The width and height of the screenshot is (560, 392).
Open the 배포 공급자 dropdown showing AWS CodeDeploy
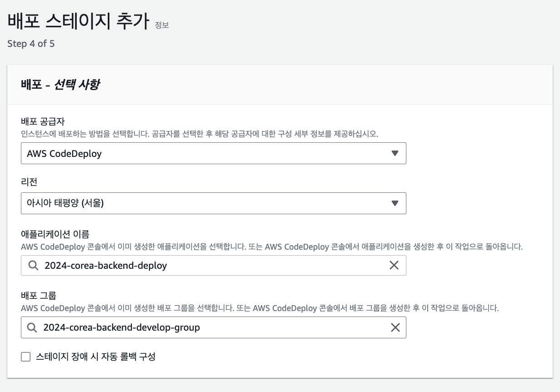tap(205, 153)
